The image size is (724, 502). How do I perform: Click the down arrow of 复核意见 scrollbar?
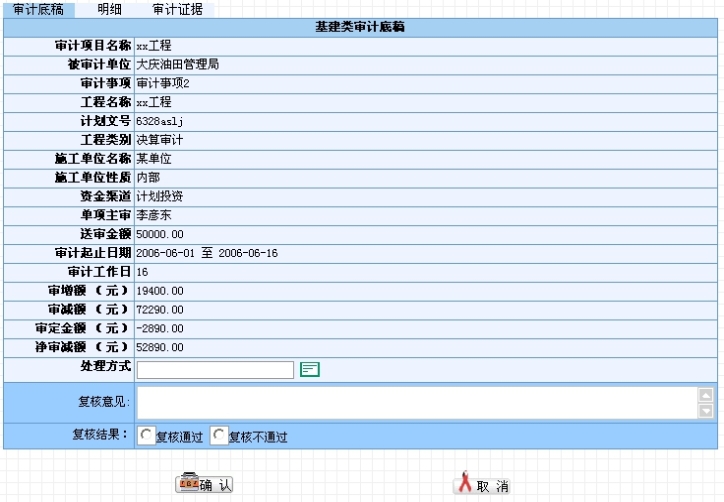pos(706,410)
